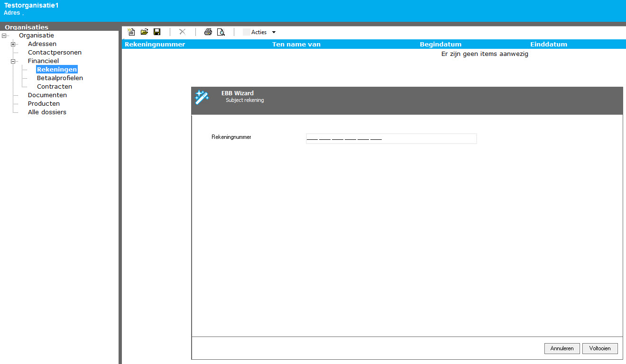Image resolution: width=626 pixels, height=364 pixels.
Task: Click the Open folder toolbar icon
Action: [144, 32]
